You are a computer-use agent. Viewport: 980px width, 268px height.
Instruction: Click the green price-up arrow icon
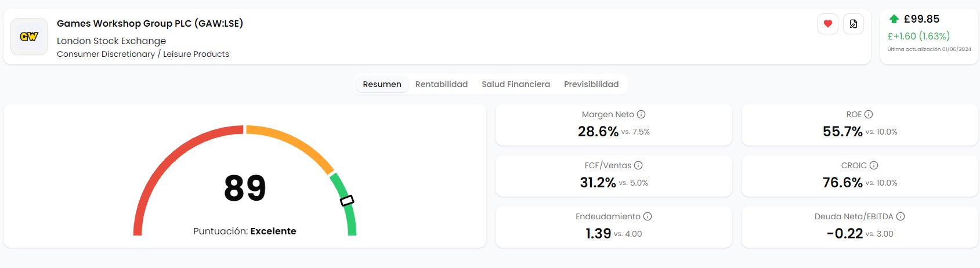click(894, 19)
